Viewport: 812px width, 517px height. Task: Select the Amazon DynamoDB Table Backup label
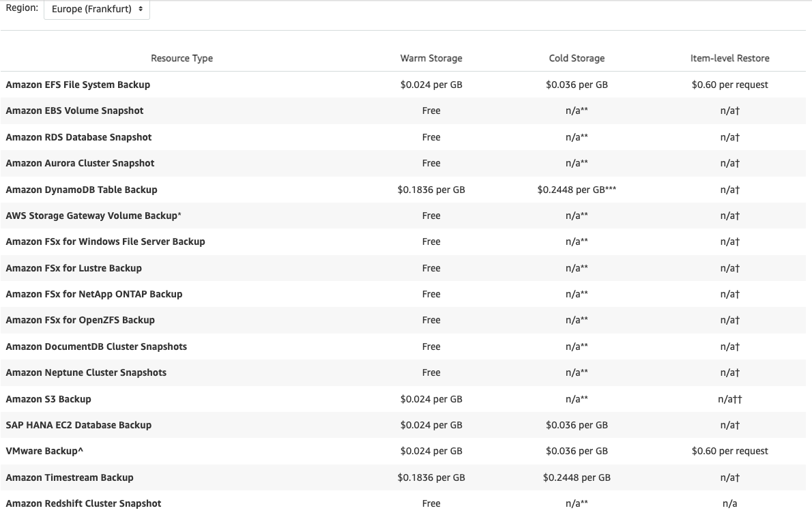click(x=81, y=190)
